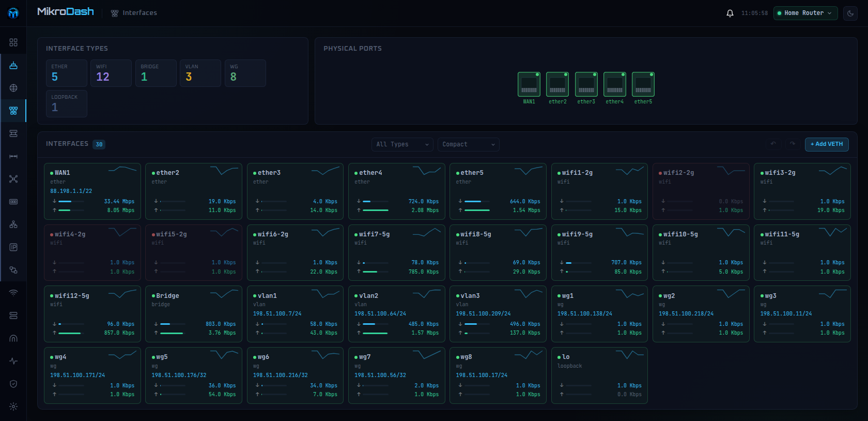Open the wifi7-5g interface card
The height and width of the screenshot is (421, 868).
(397, 253)
